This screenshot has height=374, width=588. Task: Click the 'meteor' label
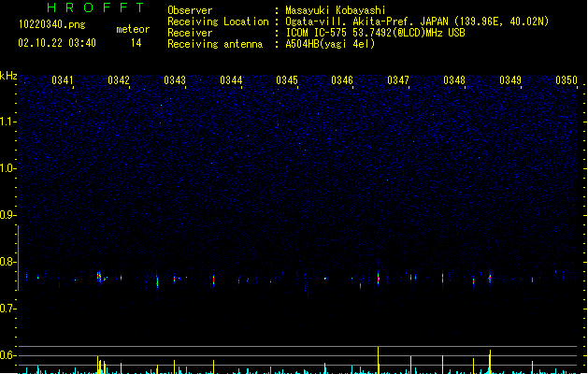tap(133, 29)
